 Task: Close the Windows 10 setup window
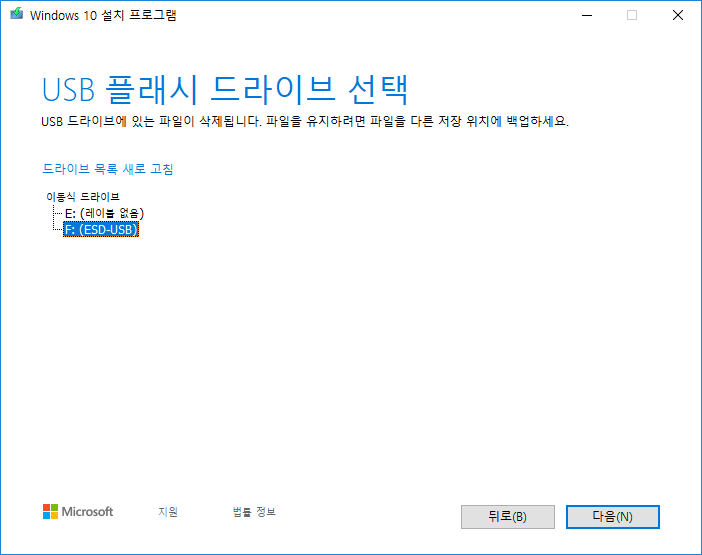coord(678,15)
